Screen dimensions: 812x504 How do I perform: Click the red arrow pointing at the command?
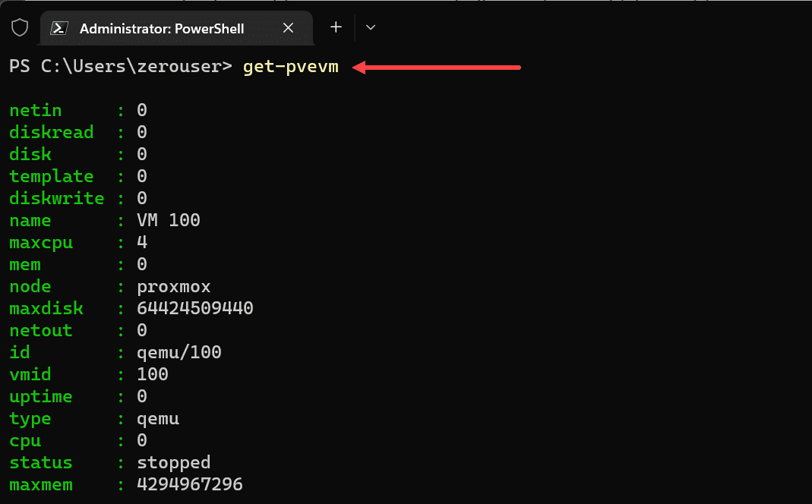click(437, 68)
